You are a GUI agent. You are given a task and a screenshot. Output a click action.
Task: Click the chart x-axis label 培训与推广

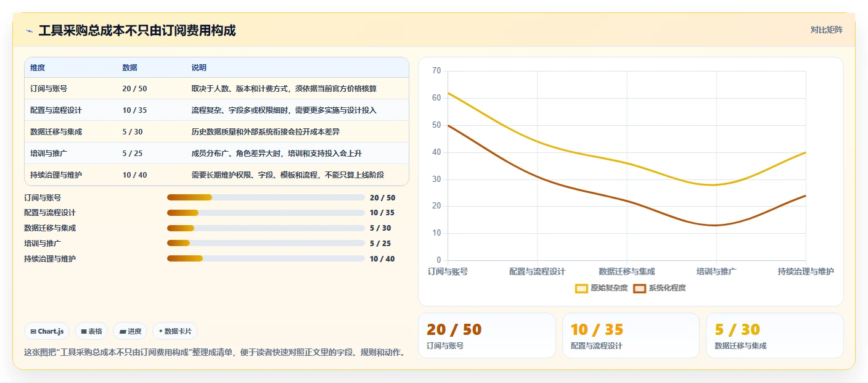pyautogui.click(x=716, y=271)
